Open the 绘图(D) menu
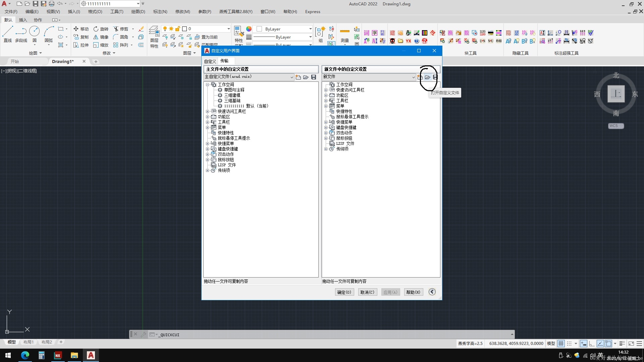This screenshot has height=362, width=644. (138, 12)
